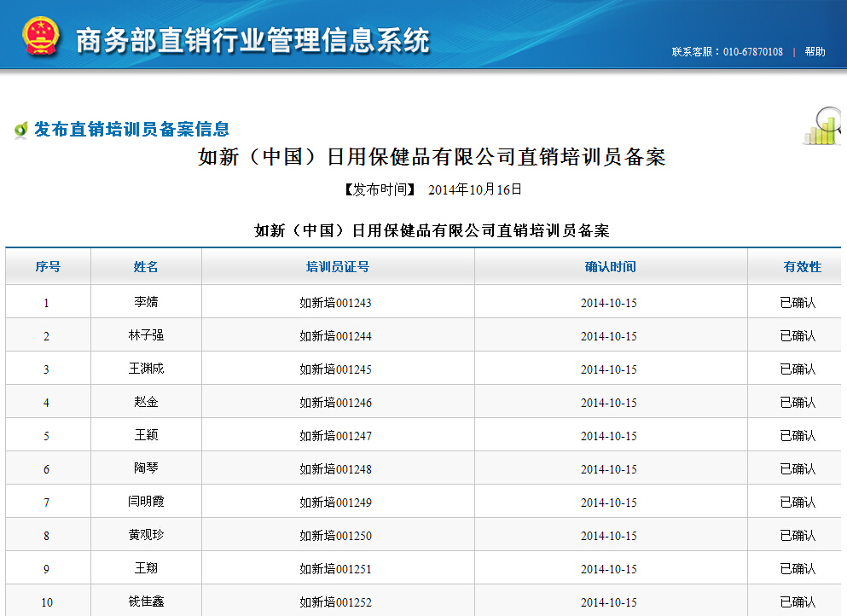Click certificate number 如新培001249
The image size is (847, 616).
[335, 502]
